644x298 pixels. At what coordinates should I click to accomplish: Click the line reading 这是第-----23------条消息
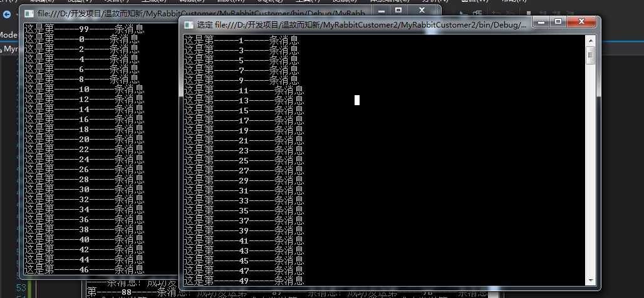coord(244,151)
